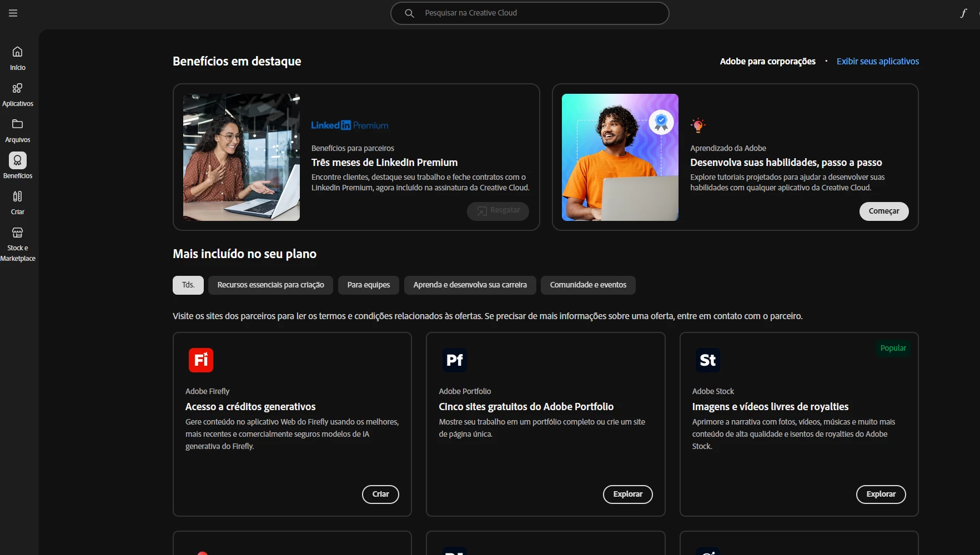The image size is (980, 555).
Task: Click the Adobe Stock St icon
Action: 708,360
